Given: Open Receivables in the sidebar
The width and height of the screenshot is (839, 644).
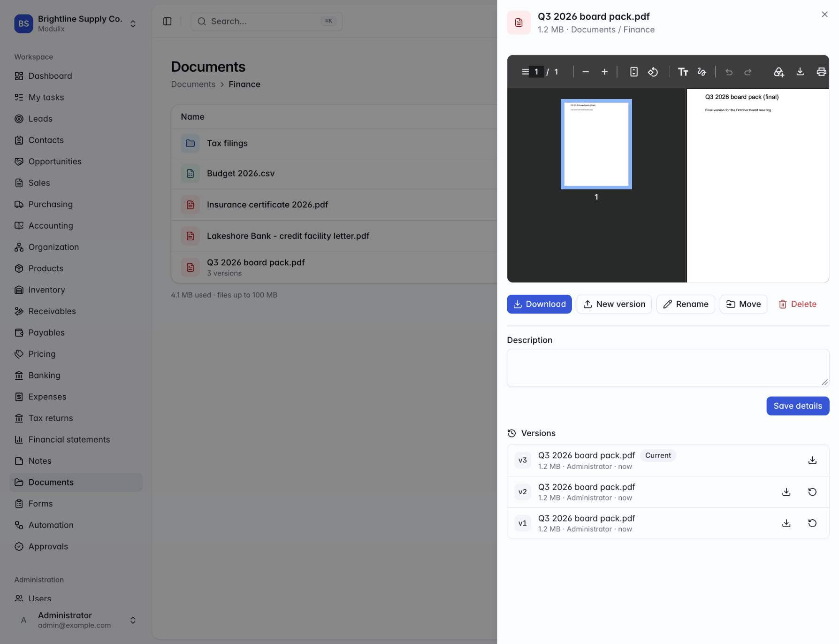Looking at the screenshot, I should (76, 311).
